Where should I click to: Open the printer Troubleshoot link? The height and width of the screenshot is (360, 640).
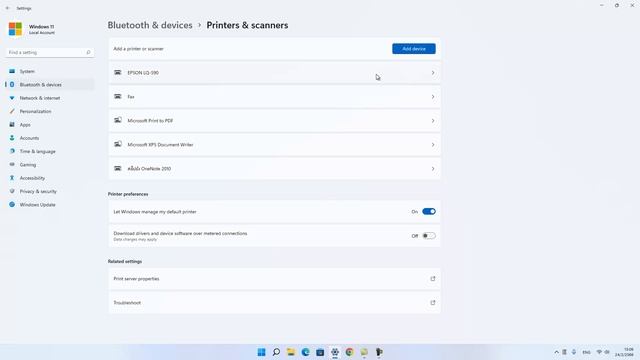274,303
